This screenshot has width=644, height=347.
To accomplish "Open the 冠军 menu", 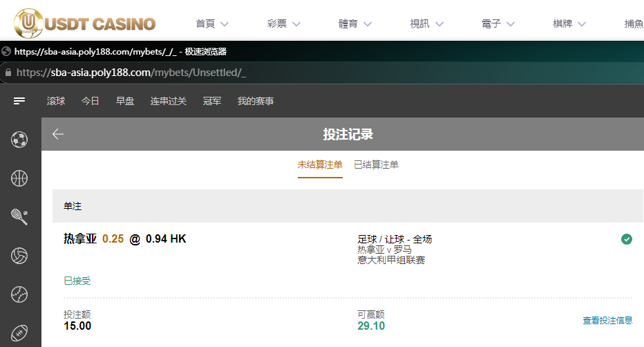I will tap(212, 101).
